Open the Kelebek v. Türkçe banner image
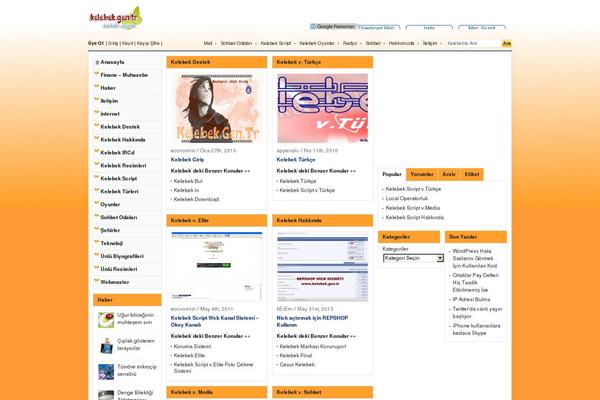This screenshot has height=400, width=600. pos(322,108)
